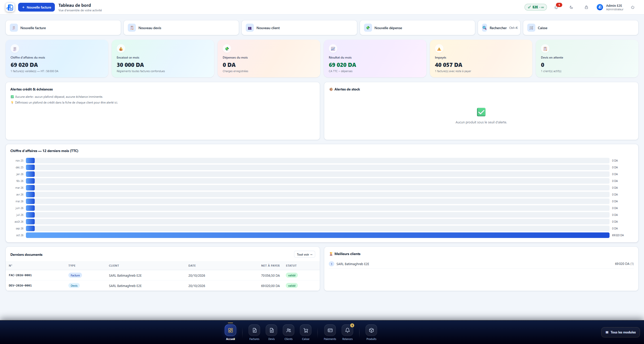Open the Nouveau devis quick action card
Image resolution: width=644 pixels, height=344 pixels.
[181, 28]
